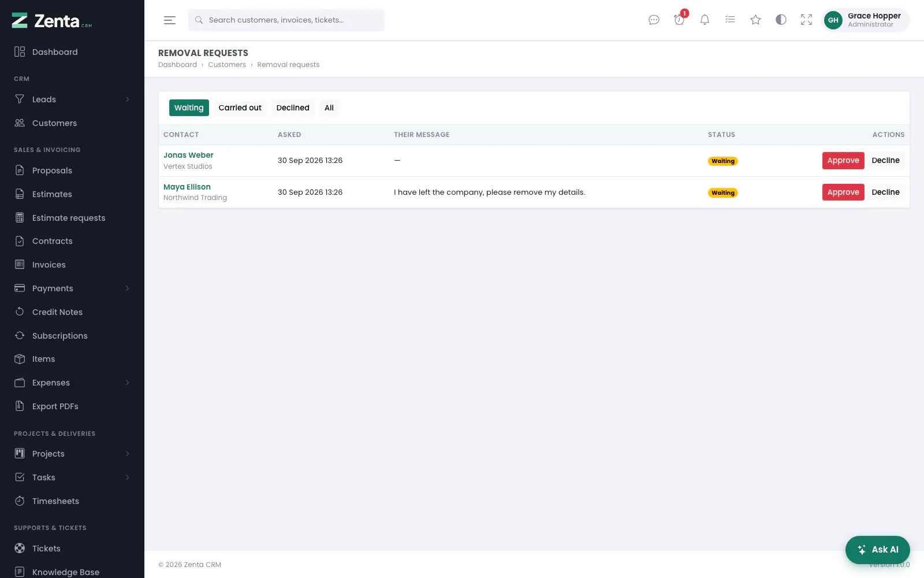
Task: Click the Tickets lifebuoy icon
Action: pyautogui.click(x=20, y=548)
